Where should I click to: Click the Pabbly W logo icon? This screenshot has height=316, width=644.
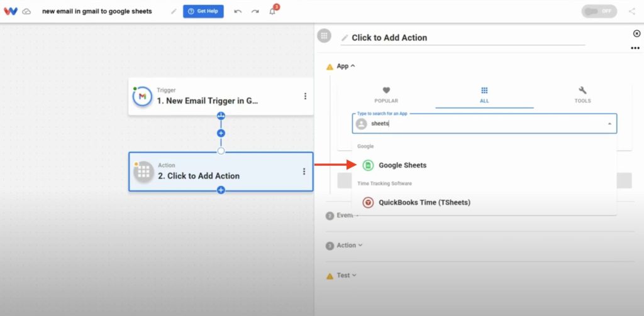click(11, 11)
